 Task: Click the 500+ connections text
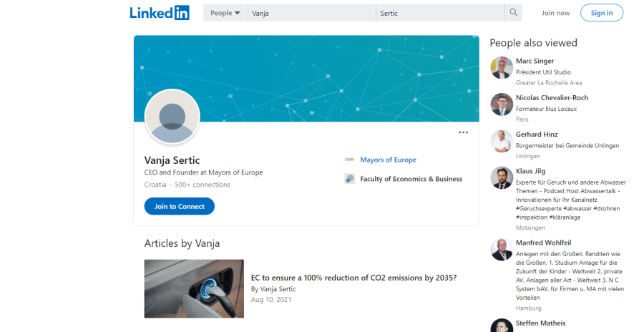click(203, 185)
